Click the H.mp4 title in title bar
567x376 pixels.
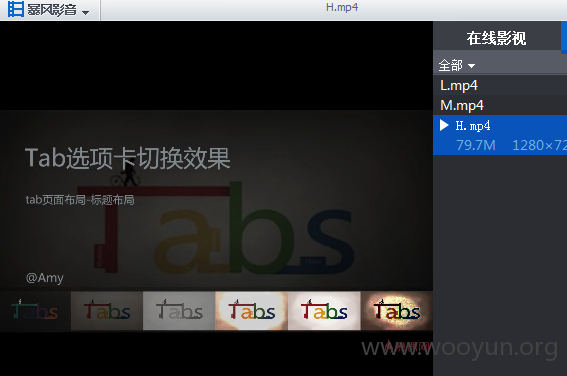[x=342, y=7]
